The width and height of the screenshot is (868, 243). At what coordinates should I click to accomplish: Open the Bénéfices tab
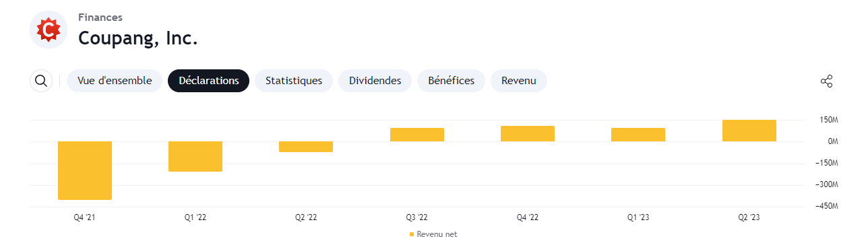pos(452,81)
